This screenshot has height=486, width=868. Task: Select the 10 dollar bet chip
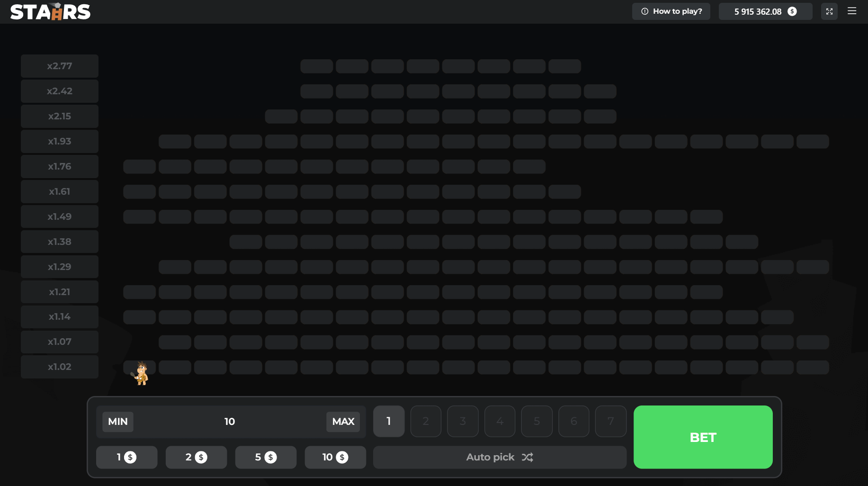pos(335,457)
